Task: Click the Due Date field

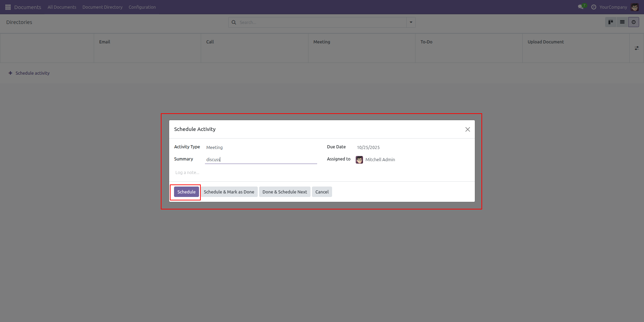Action: pyautogui.click(x=410, y=148)
